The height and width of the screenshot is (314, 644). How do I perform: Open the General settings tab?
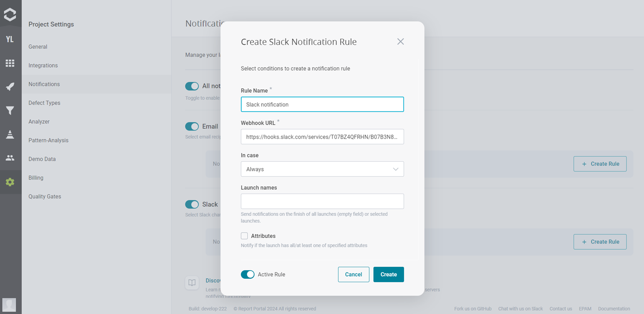pyautogui.click(x=38, y=47)
